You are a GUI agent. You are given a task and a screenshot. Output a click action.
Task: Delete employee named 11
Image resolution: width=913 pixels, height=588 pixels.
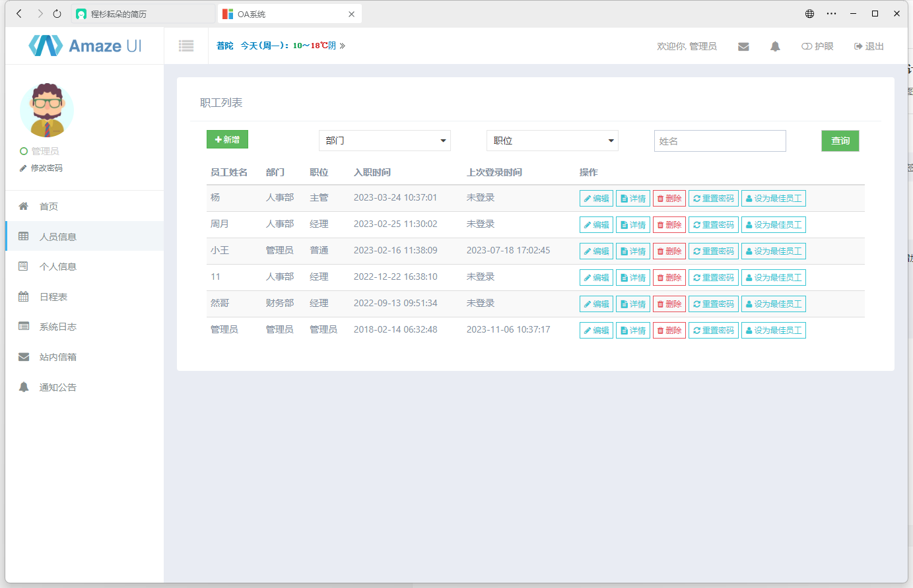coord(669,278)
